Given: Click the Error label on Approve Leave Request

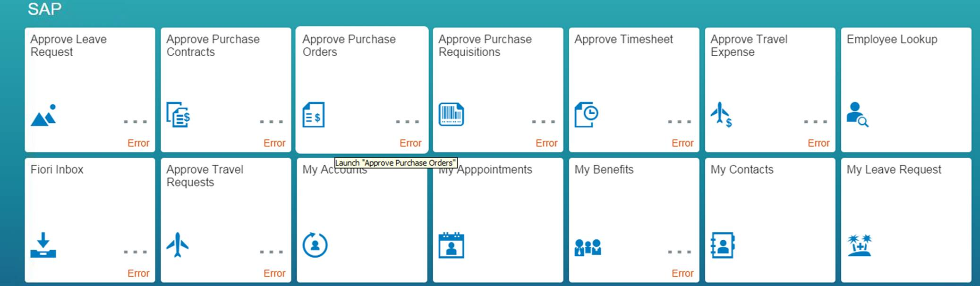Looking at the screenshot, I should tap(138, 143).
